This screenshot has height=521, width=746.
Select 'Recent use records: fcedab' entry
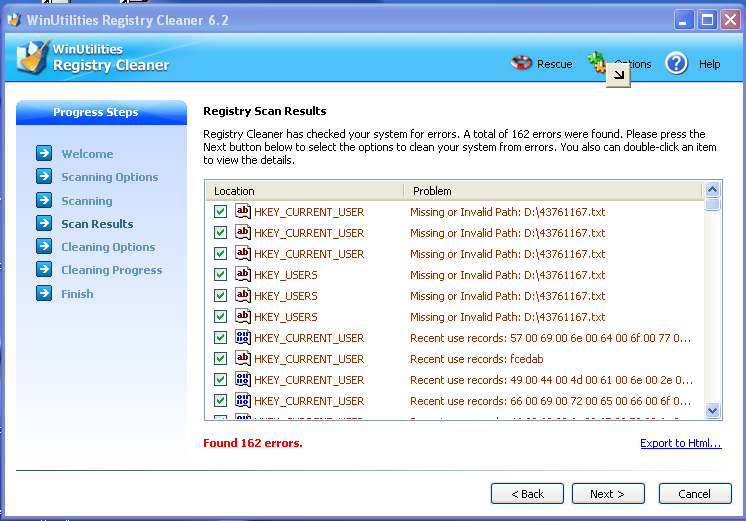point(477,359)
